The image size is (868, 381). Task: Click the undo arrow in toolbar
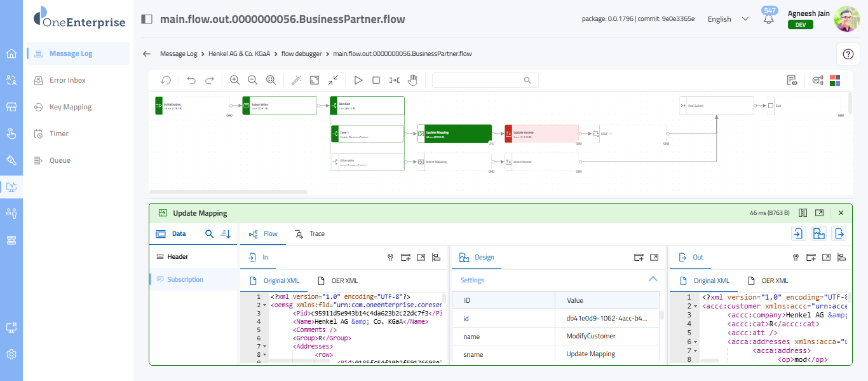coord(191,80)
